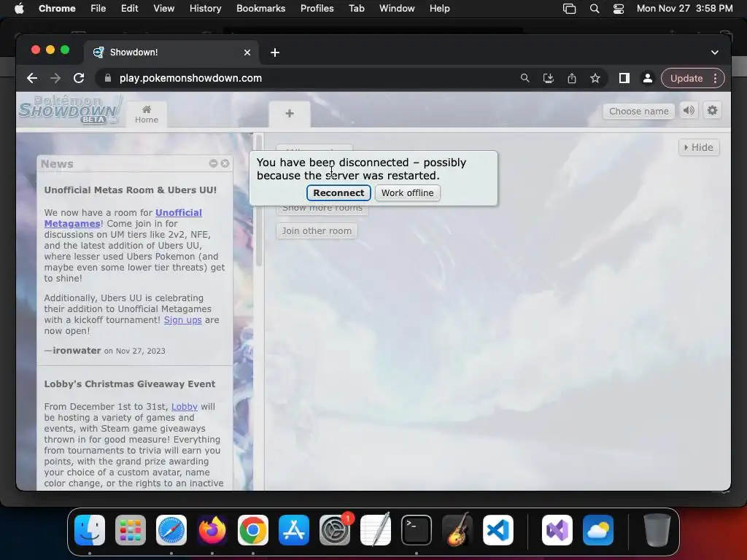
Task: Reload the Showdown page
Action: click(79, 78)
